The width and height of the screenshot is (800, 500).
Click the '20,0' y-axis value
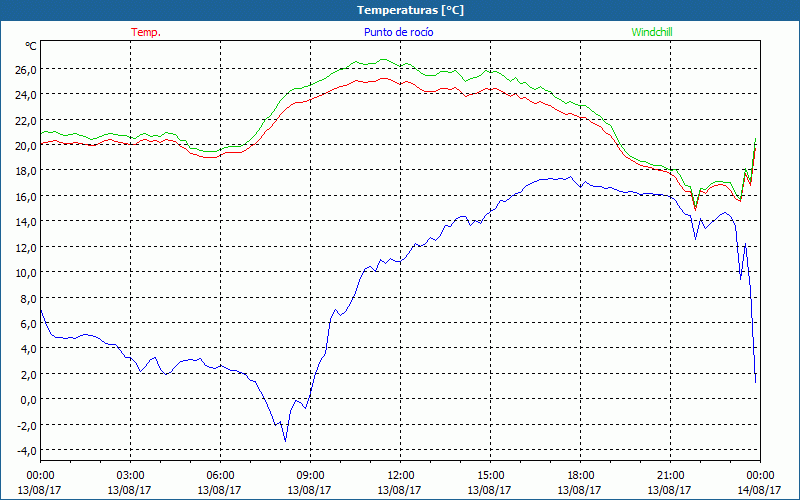[26, 145]
